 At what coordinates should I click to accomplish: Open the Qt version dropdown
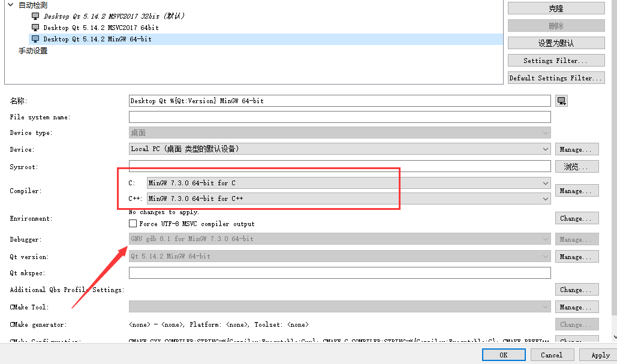tap(339, 256)
